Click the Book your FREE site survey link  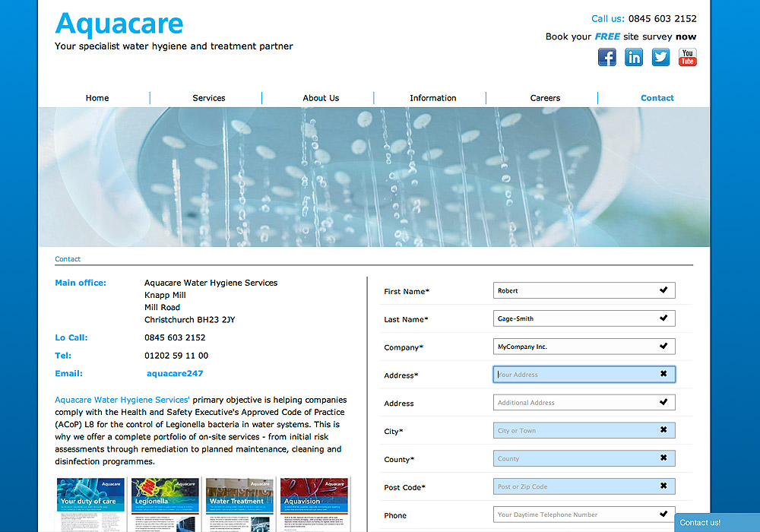621,36
